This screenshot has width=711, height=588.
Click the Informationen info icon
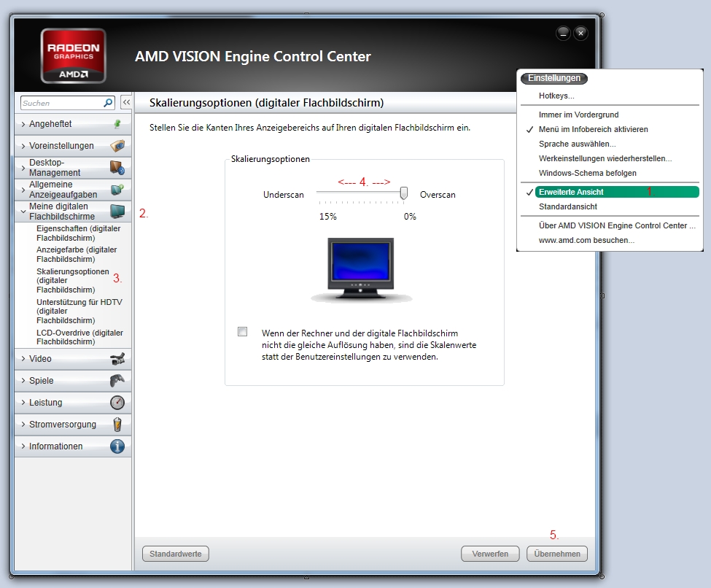click(x=117, y=446)
